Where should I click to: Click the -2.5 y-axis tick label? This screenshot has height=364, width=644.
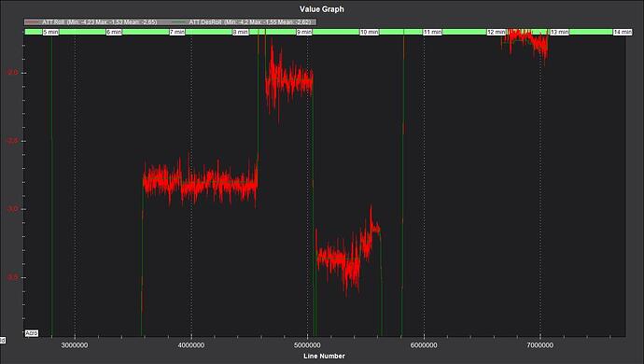12,141
